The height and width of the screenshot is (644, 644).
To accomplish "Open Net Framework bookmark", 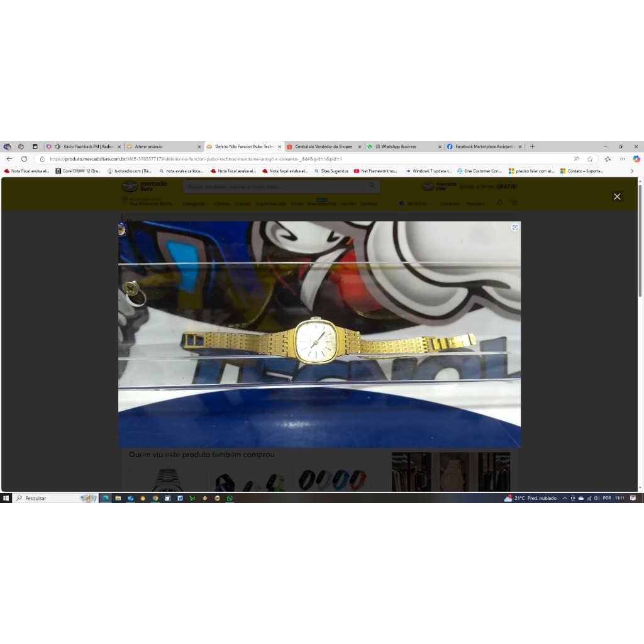I will [375, 171].
